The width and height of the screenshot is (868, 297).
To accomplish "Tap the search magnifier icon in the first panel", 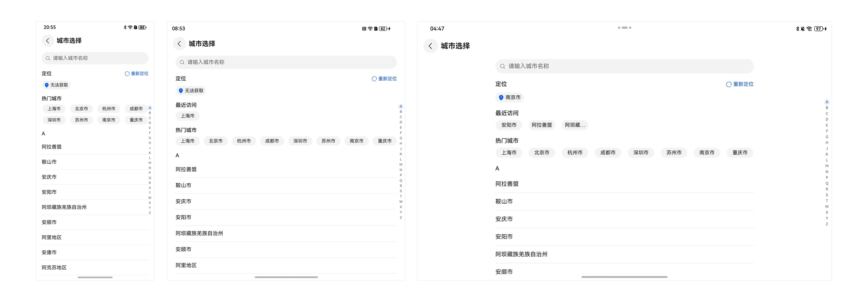I will [x=48, y=58].
